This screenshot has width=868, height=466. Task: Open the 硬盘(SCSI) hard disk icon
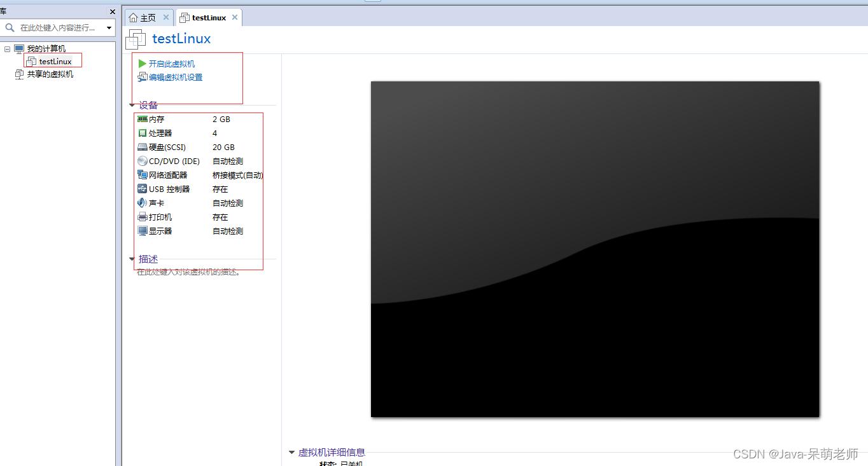tap(143, 147)
